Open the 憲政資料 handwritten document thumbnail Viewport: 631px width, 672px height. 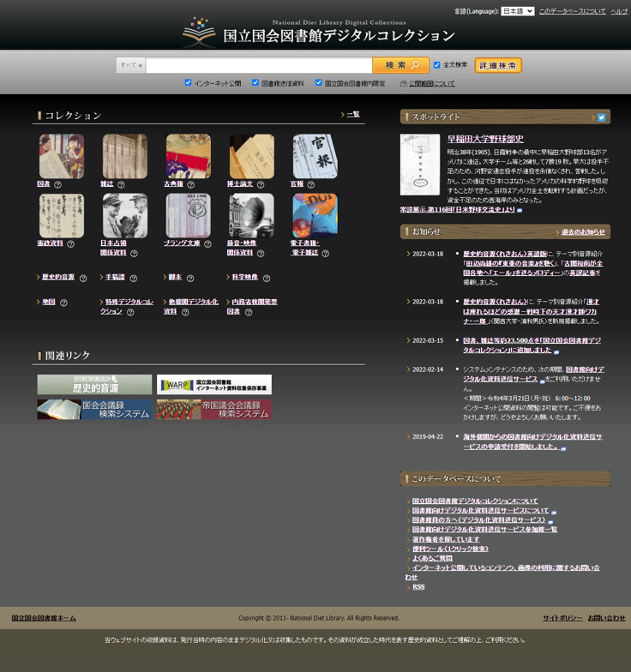click(x=62, y=216)
